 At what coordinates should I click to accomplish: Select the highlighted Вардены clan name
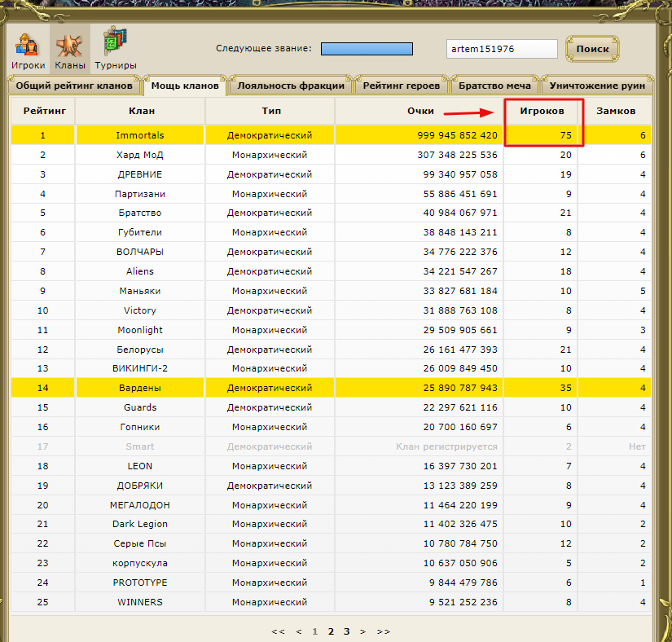[140, 389]
